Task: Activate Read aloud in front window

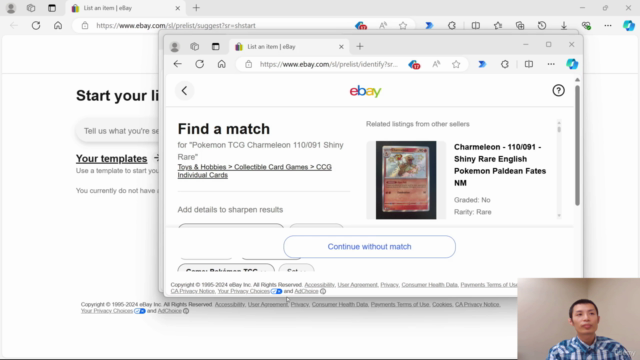Action: pos(436,64)
